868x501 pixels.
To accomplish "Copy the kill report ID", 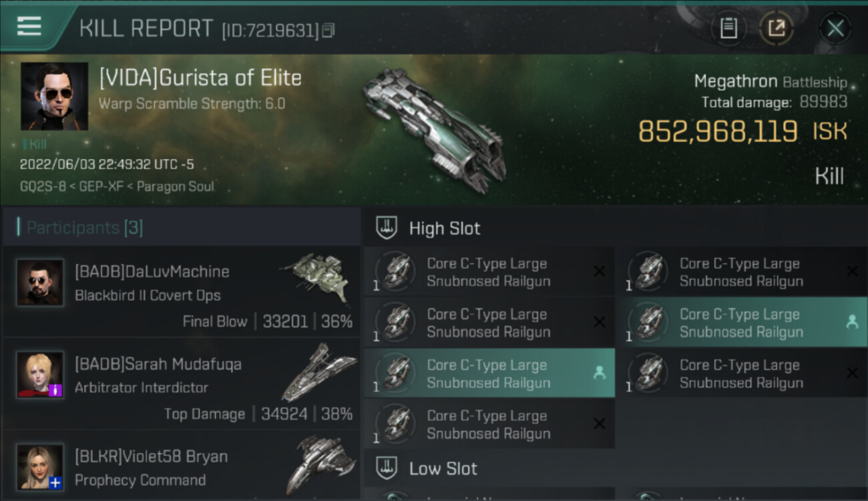I will tap(328, 31).
